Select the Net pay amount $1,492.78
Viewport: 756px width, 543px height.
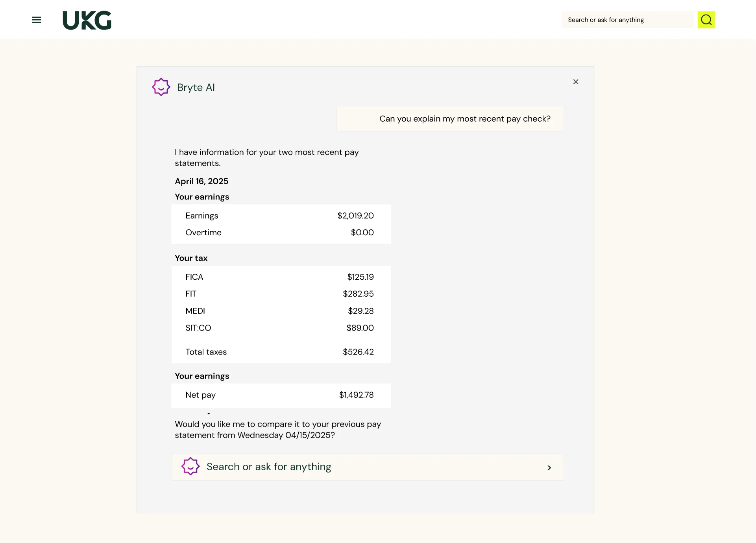356,395
